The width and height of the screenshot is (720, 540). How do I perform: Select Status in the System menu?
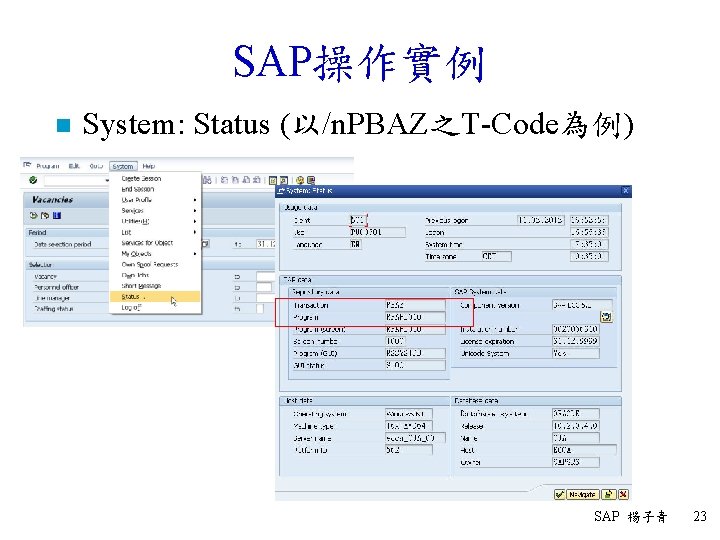[x=155, y=297]
